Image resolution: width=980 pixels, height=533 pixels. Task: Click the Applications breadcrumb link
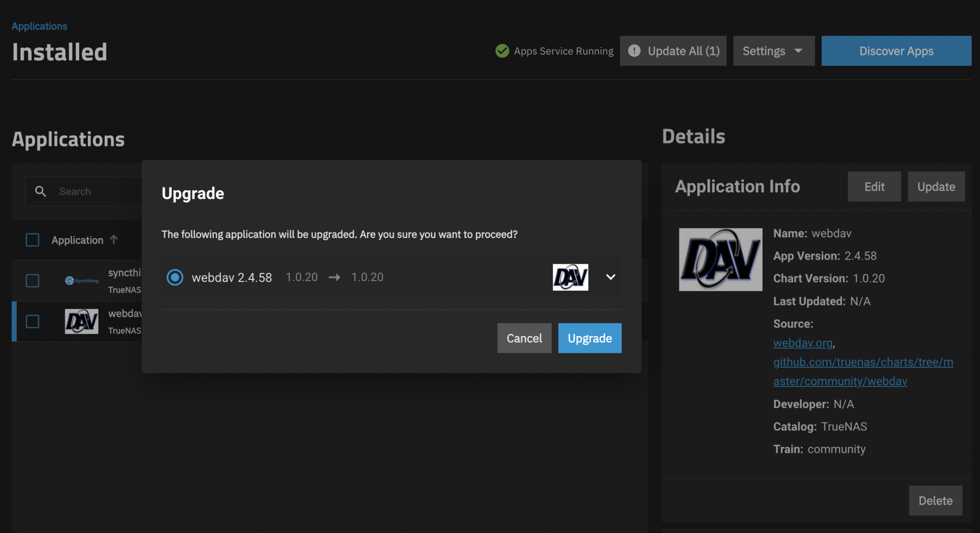39,26
